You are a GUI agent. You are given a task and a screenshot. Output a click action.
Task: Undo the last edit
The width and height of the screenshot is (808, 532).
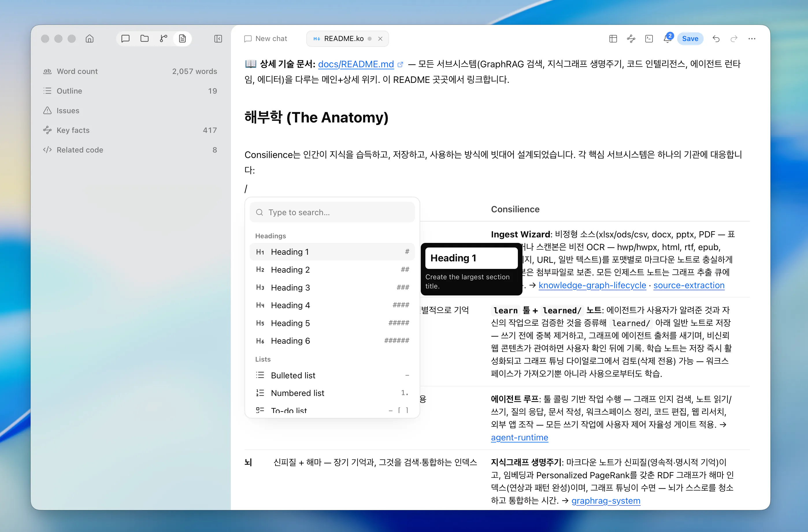tap(716, 39)
